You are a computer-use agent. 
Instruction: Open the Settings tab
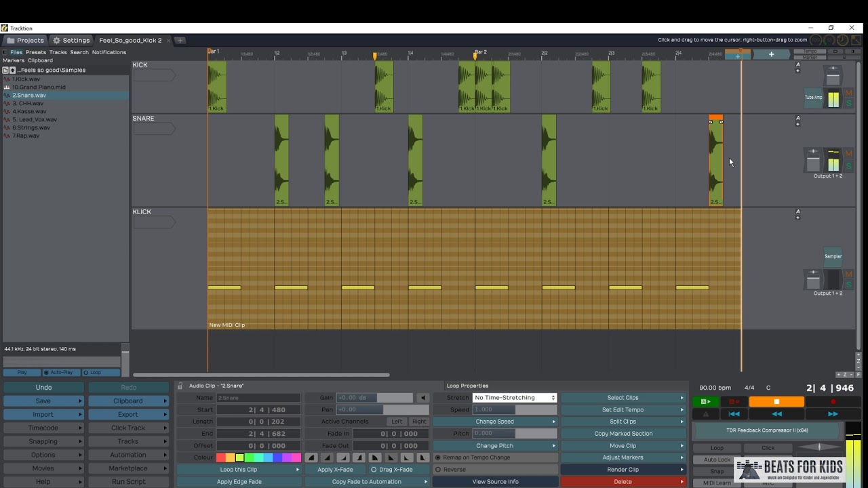pyautogui.click(x=71, y=41)
